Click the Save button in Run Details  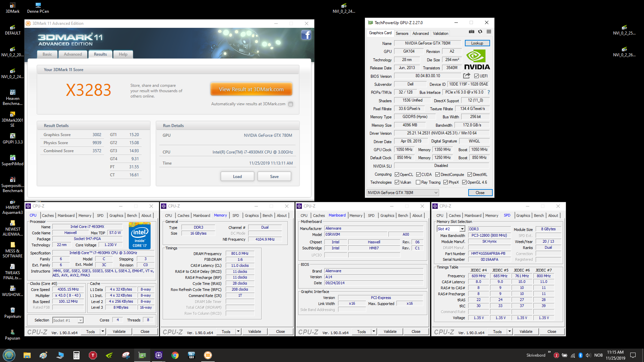(274, 177)
